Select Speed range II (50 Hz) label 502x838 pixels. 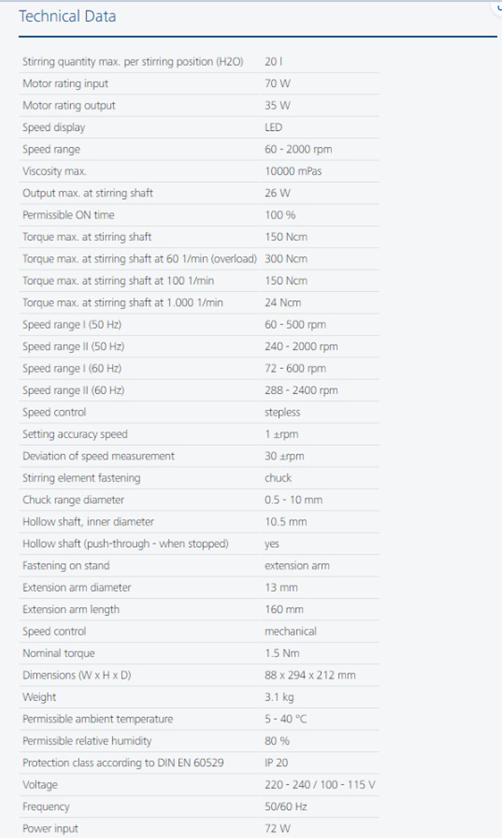click(x=73, y=347)
